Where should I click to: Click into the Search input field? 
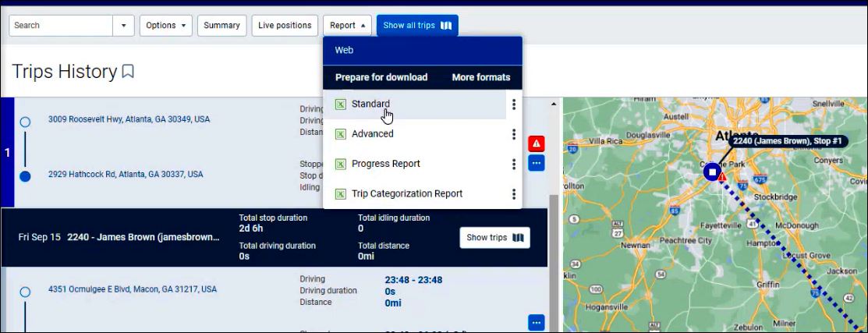click(61, 26)
